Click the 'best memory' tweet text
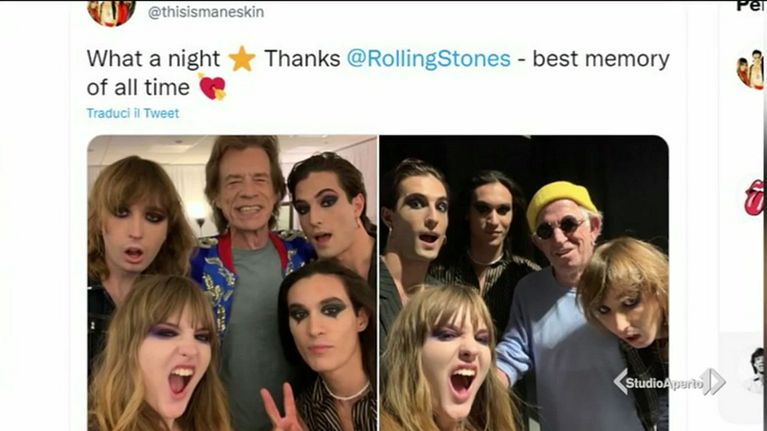 [601, 58]
